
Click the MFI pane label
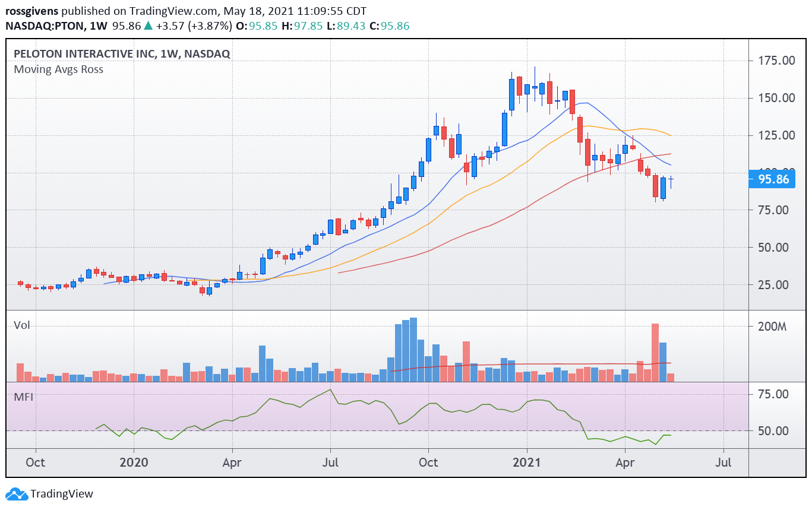tap(23, 397)
